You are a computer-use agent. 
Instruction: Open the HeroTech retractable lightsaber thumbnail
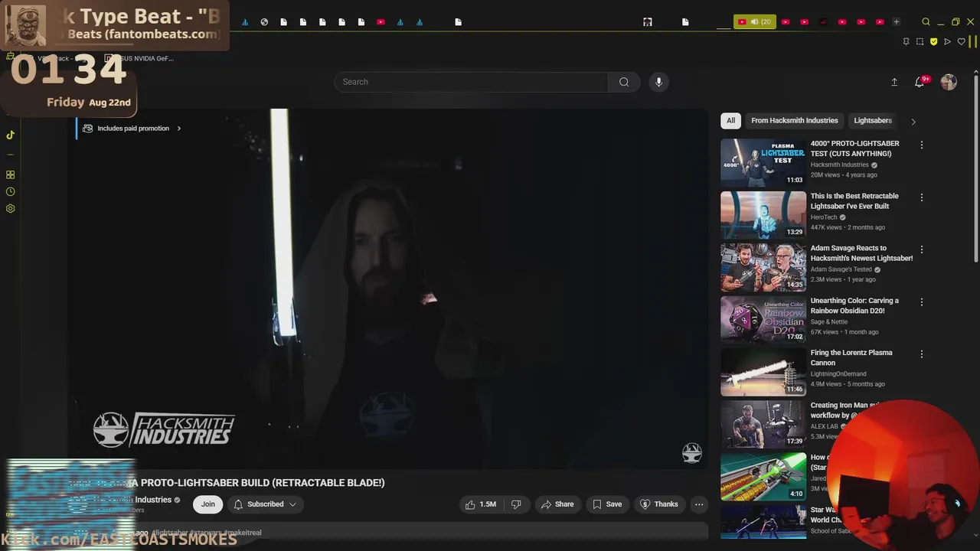pyautogui.click(x=763, y=215)
